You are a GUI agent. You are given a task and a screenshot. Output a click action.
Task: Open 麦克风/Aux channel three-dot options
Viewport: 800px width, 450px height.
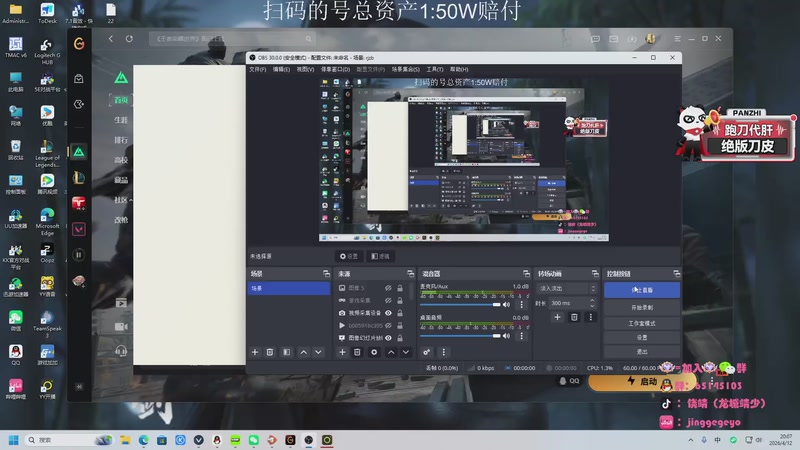click(x=521, y=305)
